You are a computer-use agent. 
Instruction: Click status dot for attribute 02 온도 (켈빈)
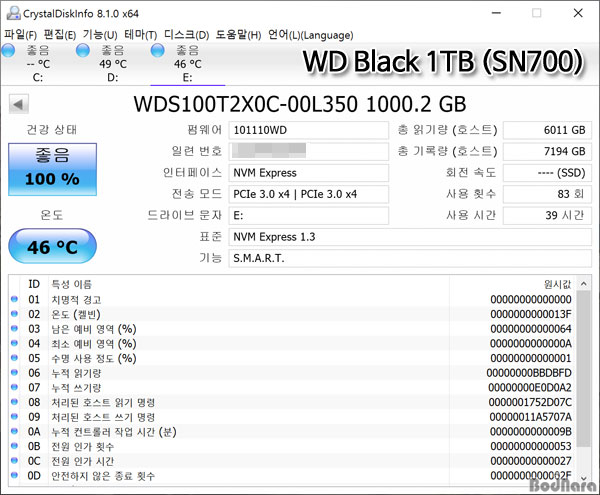point(15,314)
